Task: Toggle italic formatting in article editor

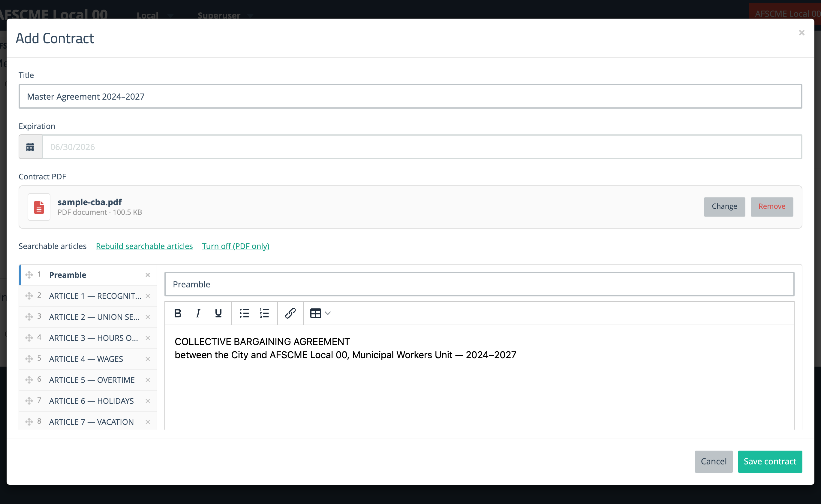Action: 198,313
